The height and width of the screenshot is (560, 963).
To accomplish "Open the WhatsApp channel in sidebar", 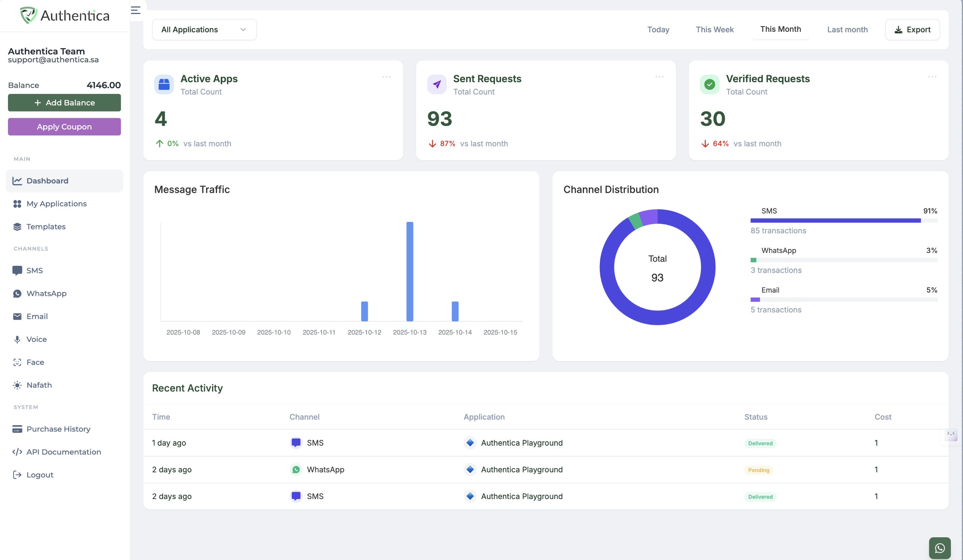I will [x=46, y=293].
